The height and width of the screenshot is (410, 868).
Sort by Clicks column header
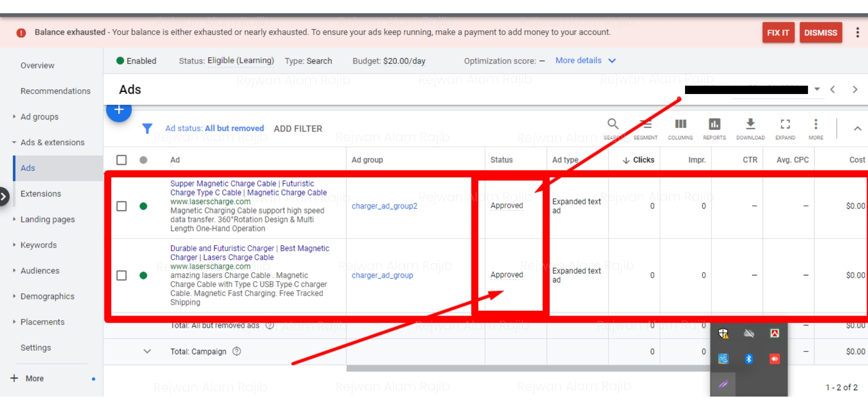[639, 160]
